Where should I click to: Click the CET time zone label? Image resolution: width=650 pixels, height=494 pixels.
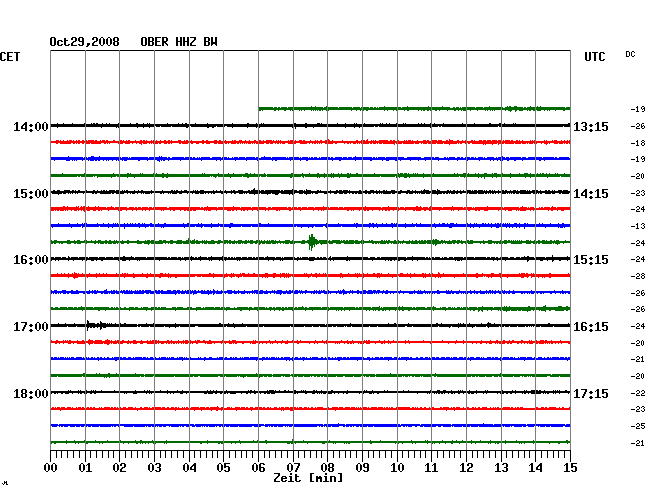tap(10, 57)
